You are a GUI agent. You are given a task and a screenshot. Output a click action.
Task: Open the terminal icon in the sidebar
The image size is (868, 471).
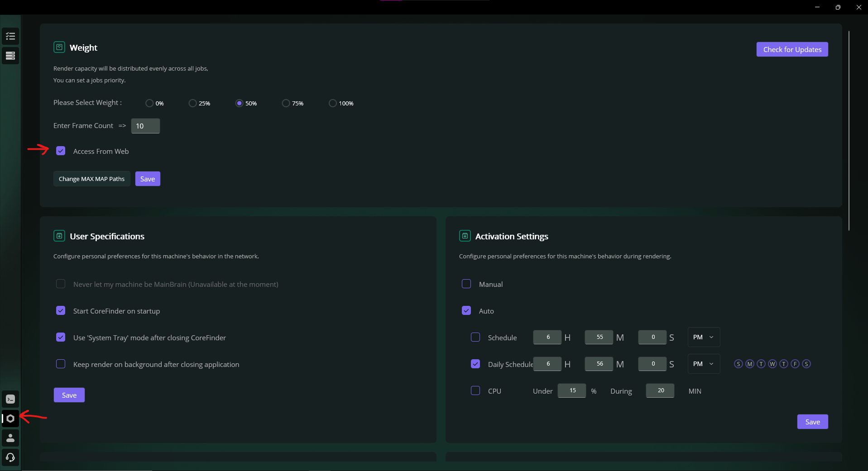[x=10, y=399]
